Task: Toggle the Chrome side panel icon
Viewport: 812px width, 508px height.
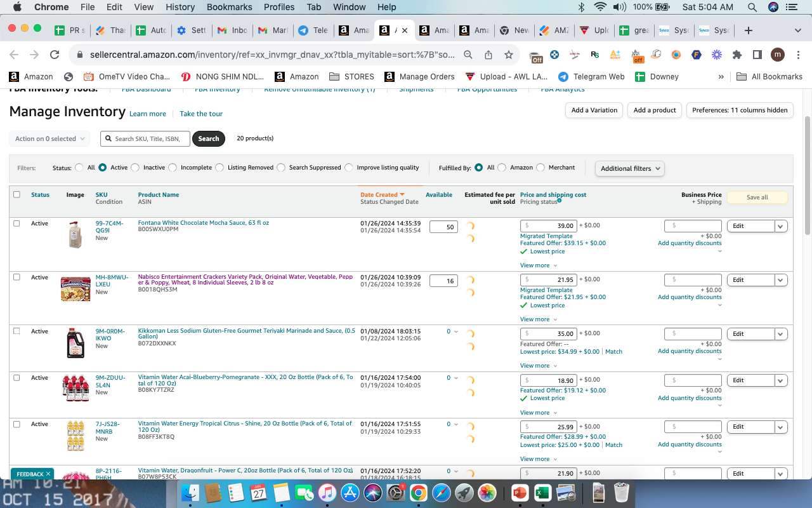Action: tap(757, 55)
